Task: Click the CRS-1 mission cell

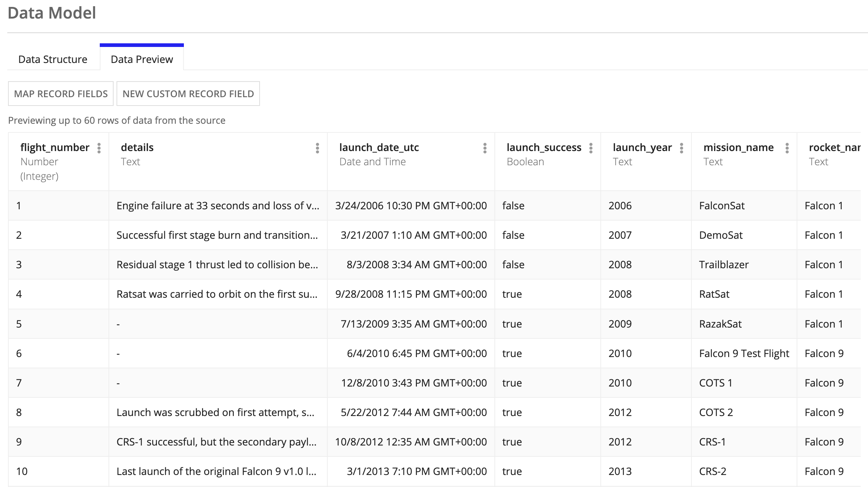Action: point(744,442)
